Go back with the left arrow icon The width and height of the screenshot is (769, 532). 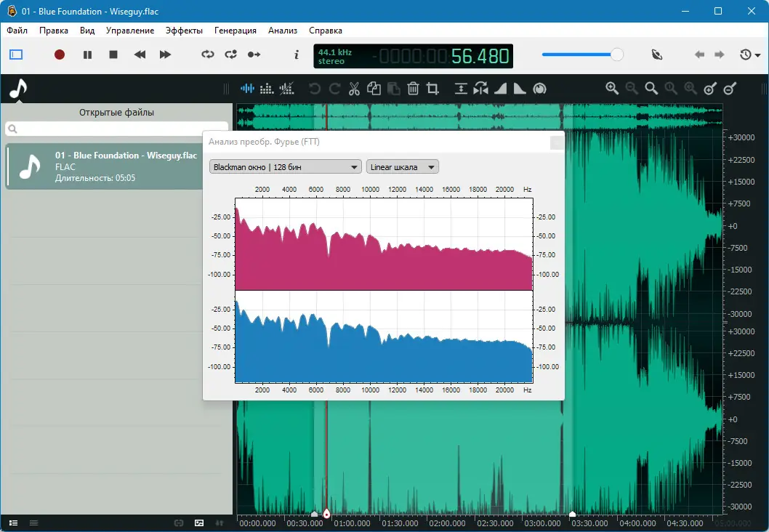(x=699, y=55)
